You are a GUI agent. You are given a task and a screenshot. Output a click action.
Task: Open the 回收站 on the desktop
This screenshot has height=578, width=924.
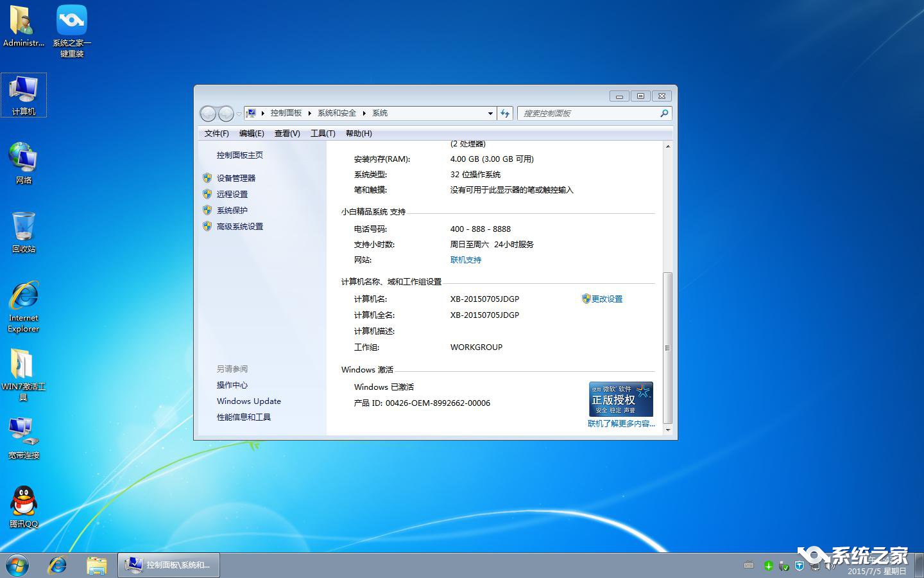(x=23, y=231)
